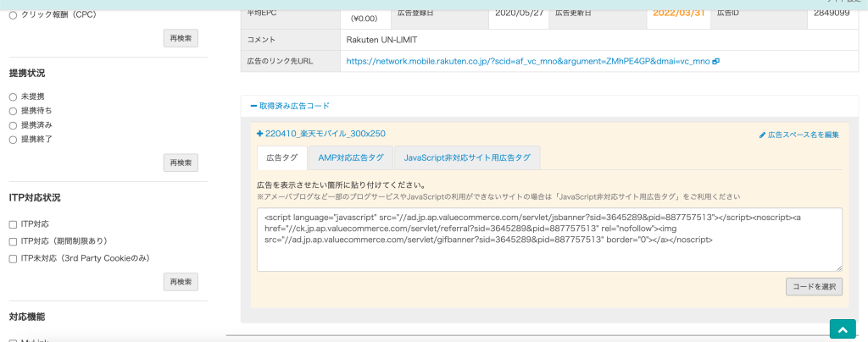Click the 対応機能 section heading
This screenshot has height=342, width=868.
point(27,317)
